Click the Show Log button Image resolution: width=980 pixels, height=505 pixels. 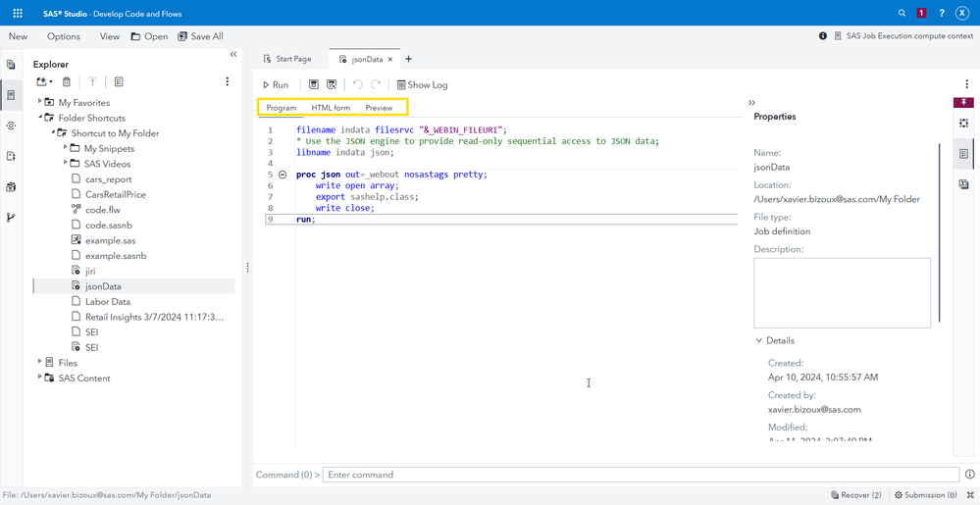point(423,85)
